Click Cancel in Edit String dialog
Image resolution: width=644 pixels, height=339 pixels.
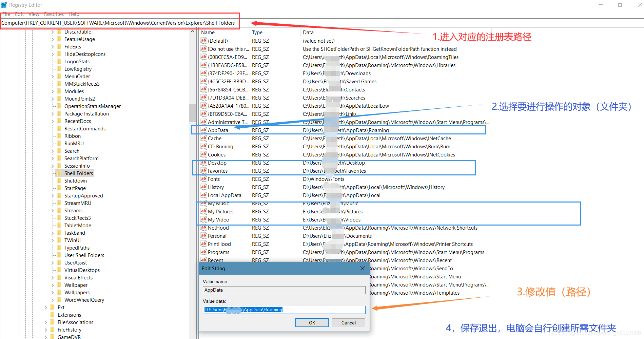pyautogui.click(x=349, y=323)
